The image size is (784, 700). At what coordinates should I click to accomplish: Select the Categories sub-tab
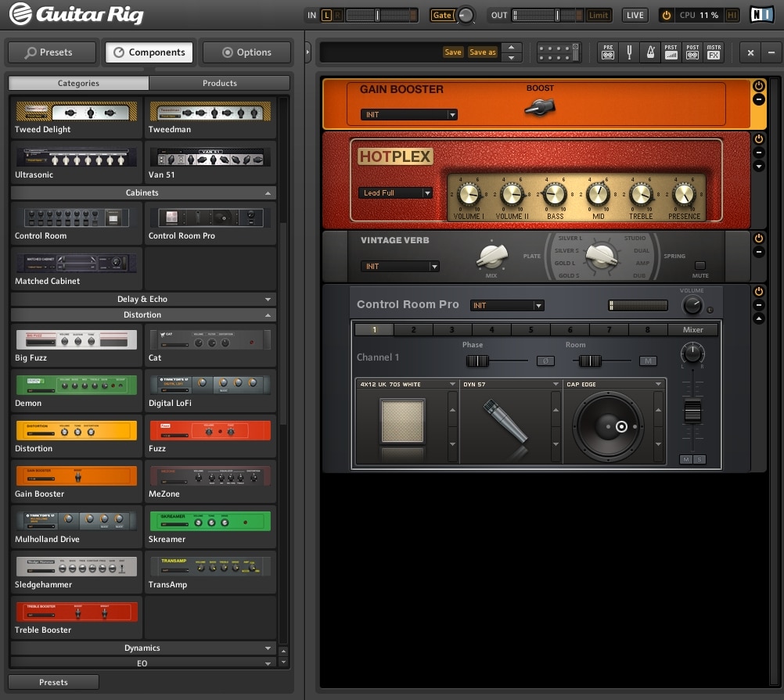point(78,83)
